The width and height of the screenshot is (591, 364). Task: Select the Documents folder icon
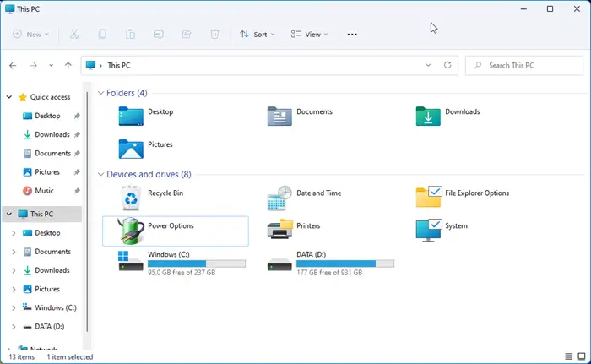pos(279,117)
